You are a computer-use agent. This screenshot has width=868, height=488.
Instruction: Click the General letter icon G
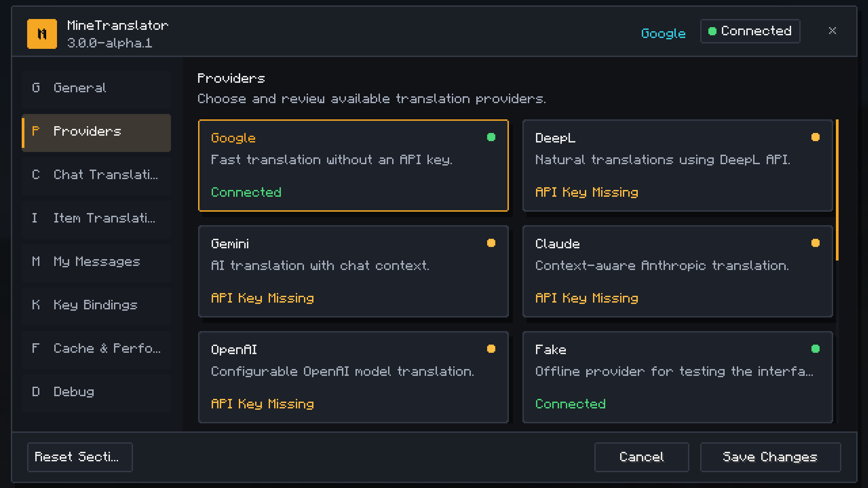(x=36, y=88)
